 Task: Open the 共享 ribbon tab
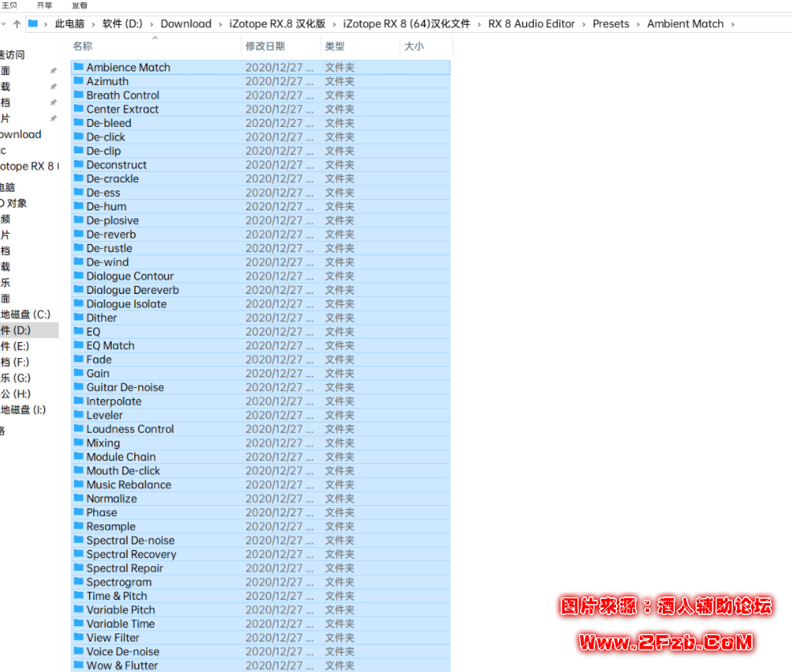[44, 5]
